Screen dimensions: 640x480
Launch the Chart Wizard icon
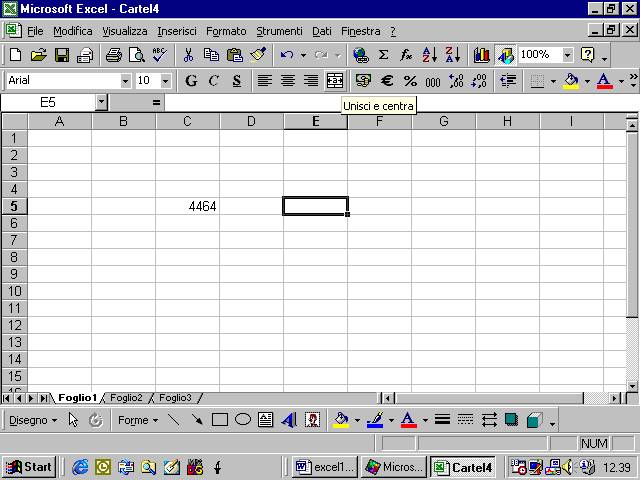482,55
